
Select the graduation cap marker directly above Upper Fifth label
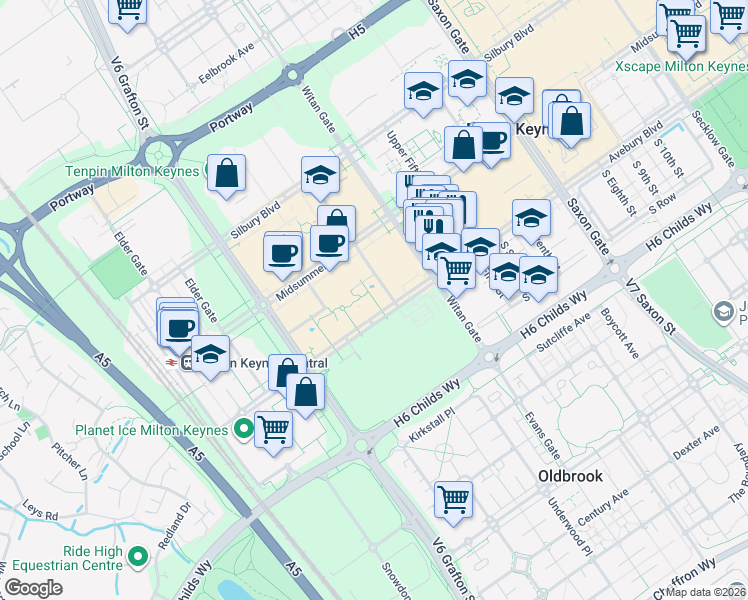[423, 92]
